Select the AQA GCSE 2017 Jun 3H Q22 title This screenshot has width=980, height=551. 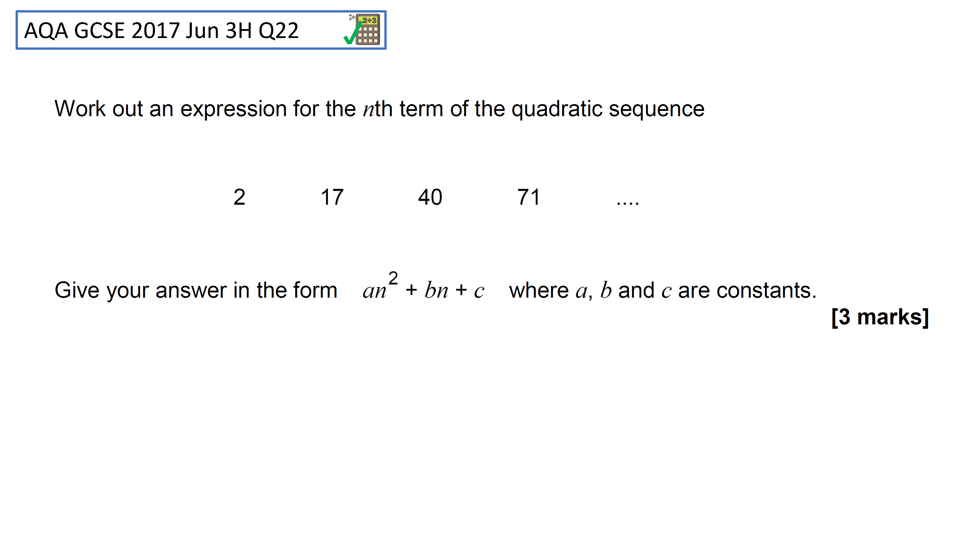(161, 30)
